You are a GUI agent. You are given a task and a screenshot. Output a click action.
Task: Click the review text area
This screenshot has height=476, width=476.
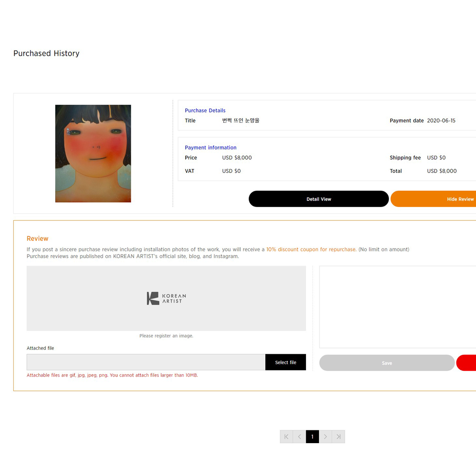[x=397, y=307]
